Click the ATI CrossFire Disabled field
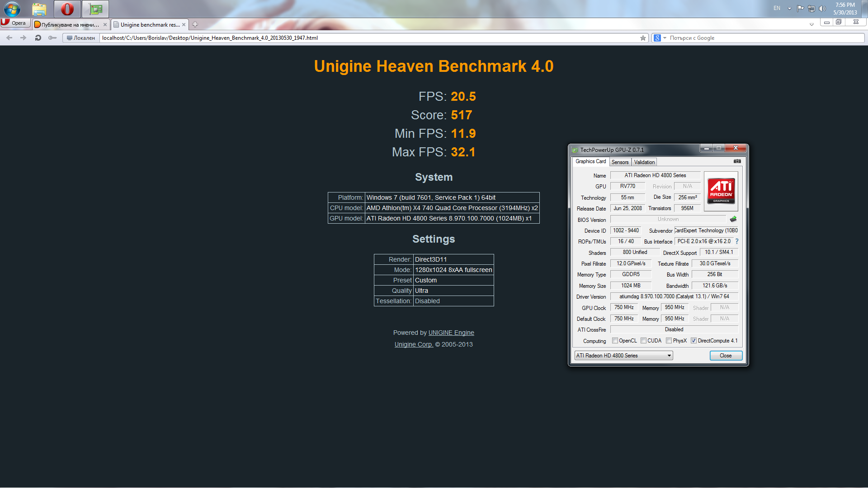 674,329
